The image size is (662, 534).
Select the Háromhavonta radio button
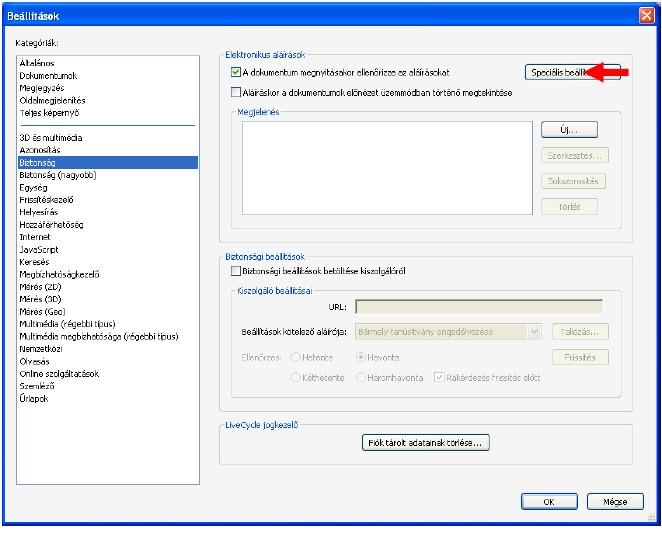pyautogui.click(x=361, y=377)
